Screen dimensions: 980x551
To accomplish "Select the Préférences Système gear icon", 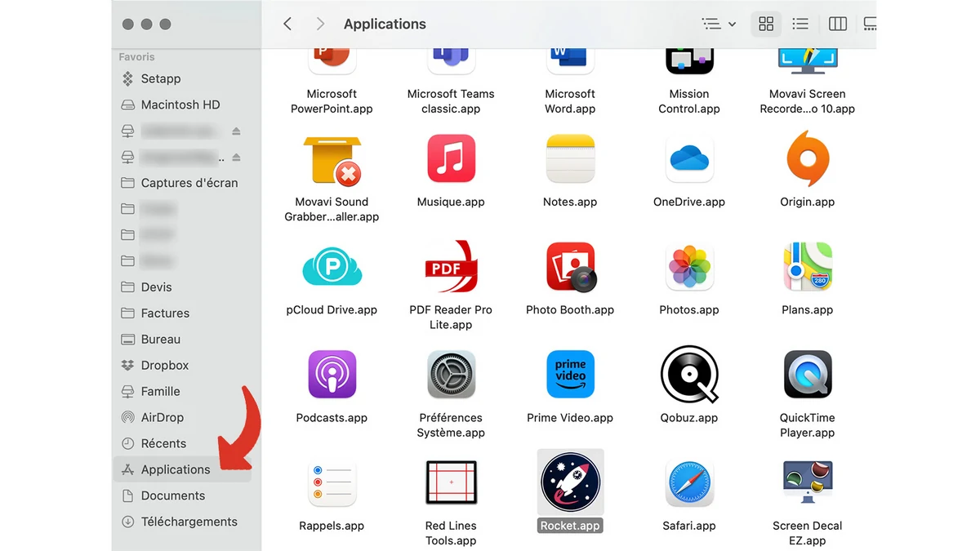I will [x=451, y=374].
